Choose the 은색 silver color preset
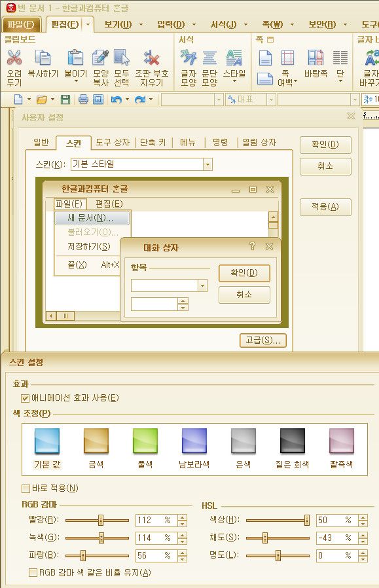Viewport: 379px width, 588px height. coord(244,441)
